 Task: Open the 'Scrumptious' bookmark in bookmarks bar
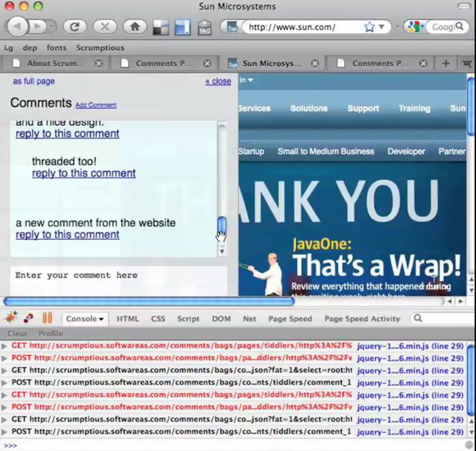tap(100, 48)
